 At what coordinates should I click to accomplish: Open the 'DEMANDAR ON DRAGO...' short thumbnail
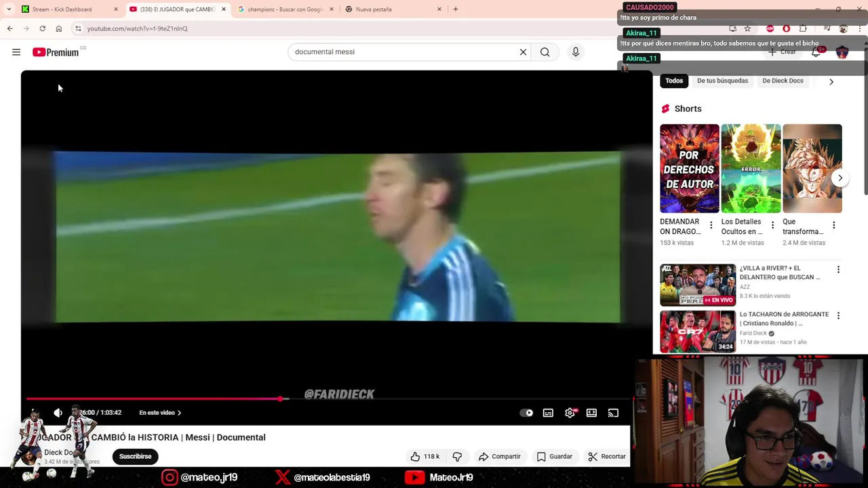pos(690,169)
